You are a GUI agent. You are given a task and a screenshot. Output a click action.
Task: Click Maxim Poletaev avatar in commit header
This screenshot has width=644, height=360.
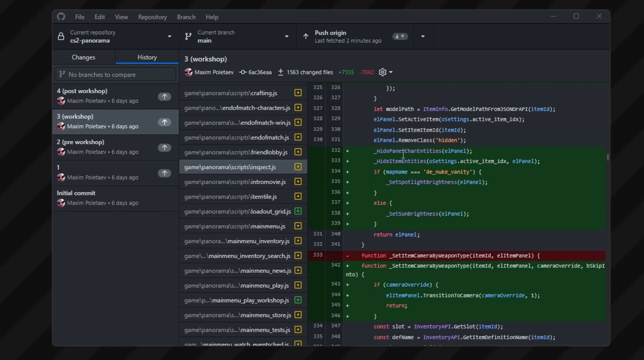[189, 72]
